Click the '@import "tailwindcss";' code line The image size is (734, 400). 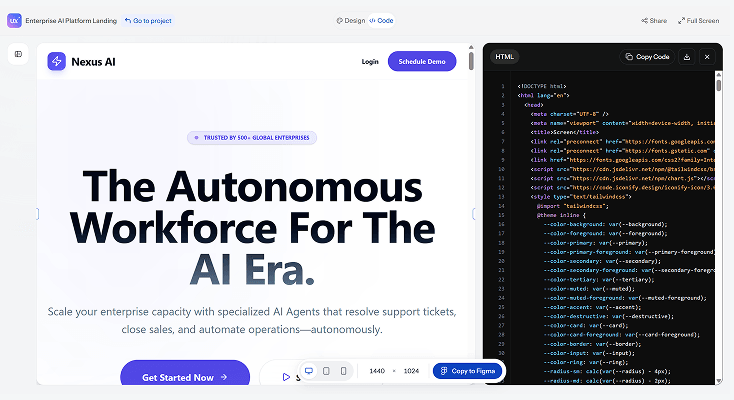573,206
